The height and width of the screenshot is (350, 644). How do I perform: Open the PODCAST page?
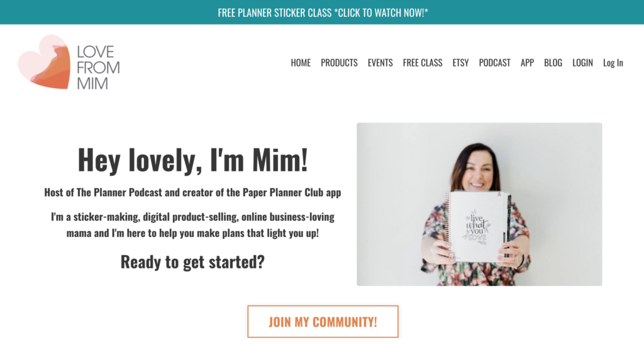(494, 63)
